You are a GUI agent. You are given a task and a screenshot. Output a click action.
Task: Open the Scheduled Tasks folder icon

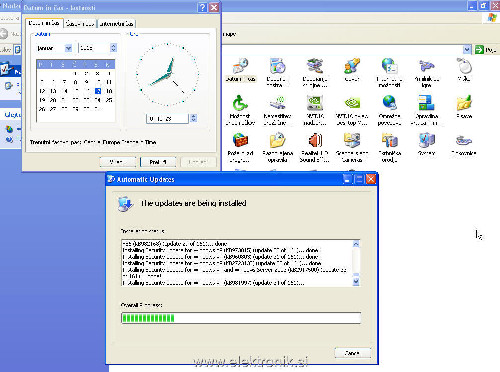pyautogui.click(x=277, y=140)
